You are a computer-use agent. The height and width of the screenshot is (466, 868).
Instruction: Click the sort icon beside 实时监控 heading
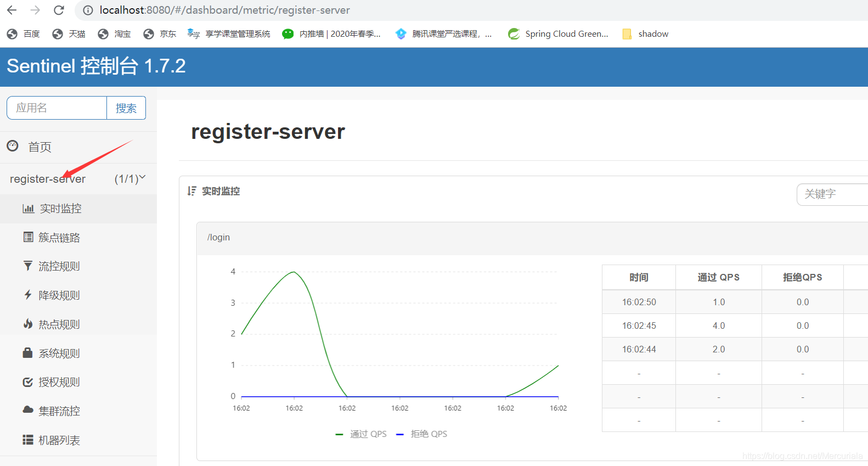click(191, 191)
